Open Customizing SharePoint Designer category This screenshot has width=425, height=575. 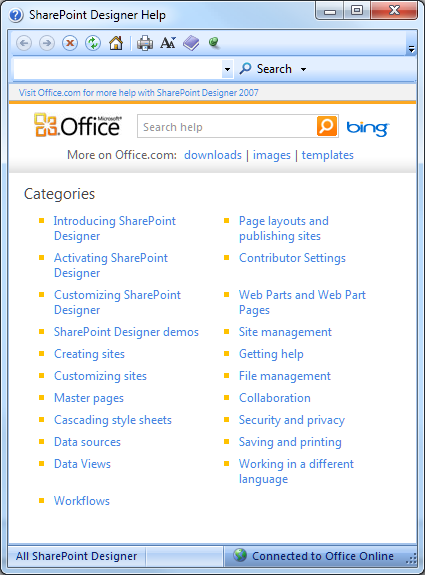click(117, 302)
